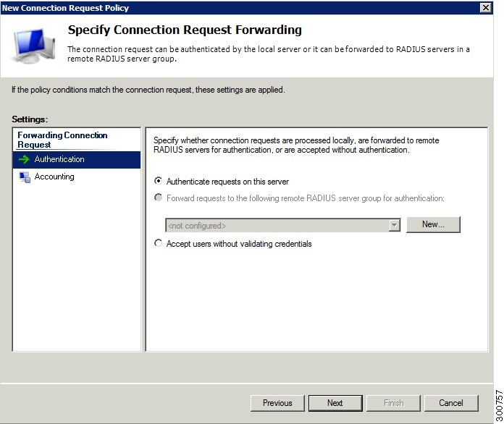The image size is (504, 424).
Task: Click the <not configured> combo box field
Action: tap(283, 226)
